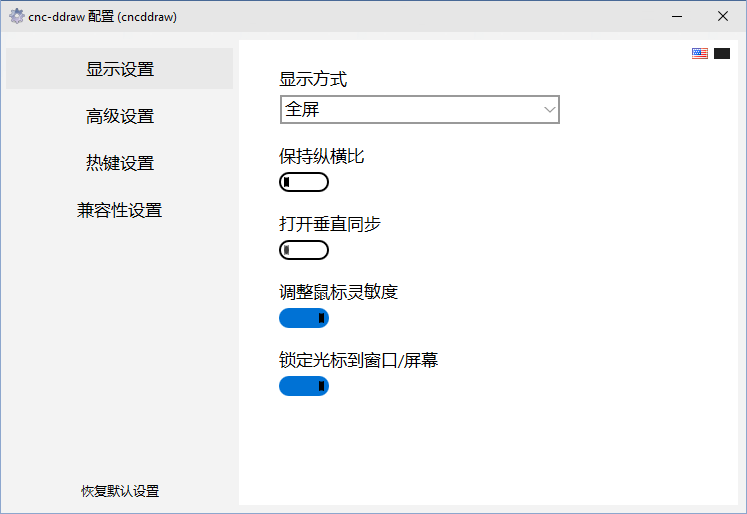
Task: Click the 显示方式 label text
Action: pyautogui.click(x=313, y=79)
